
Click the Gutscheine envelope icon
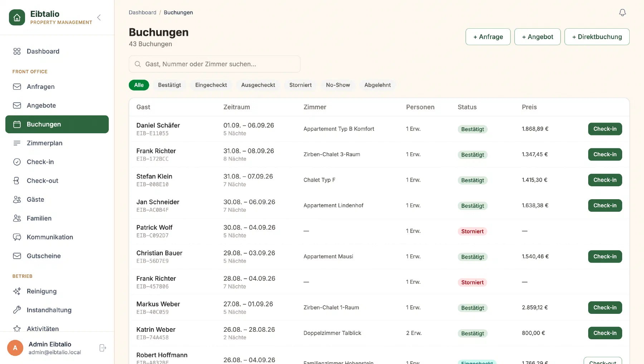pos(17,256)
